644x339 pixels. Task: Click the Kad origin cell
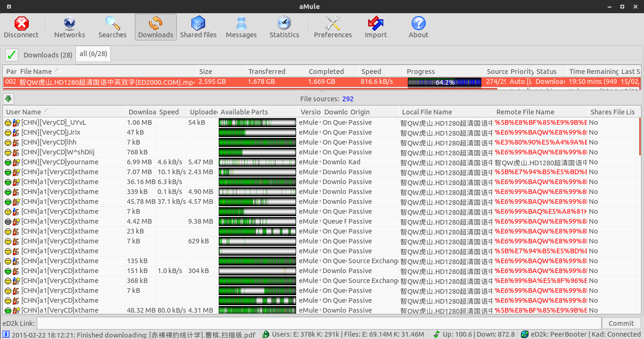pyautogui.click(x=355, y=162)
